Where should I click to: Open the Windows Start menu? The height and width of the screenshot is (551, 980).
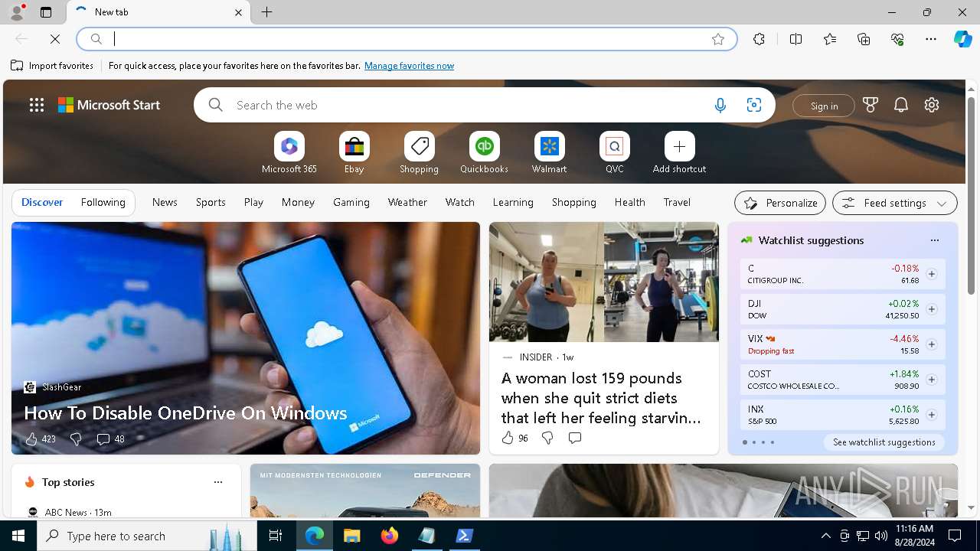(x=18, y=536)
